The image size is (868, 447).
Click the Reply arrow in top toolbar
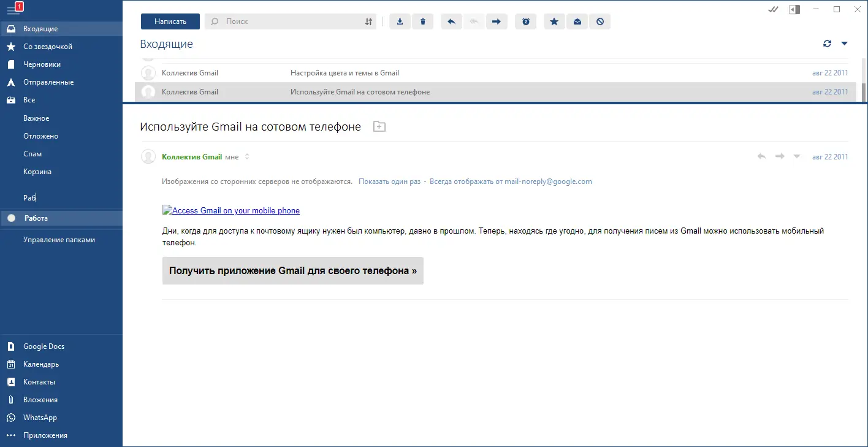pos(451,21)
